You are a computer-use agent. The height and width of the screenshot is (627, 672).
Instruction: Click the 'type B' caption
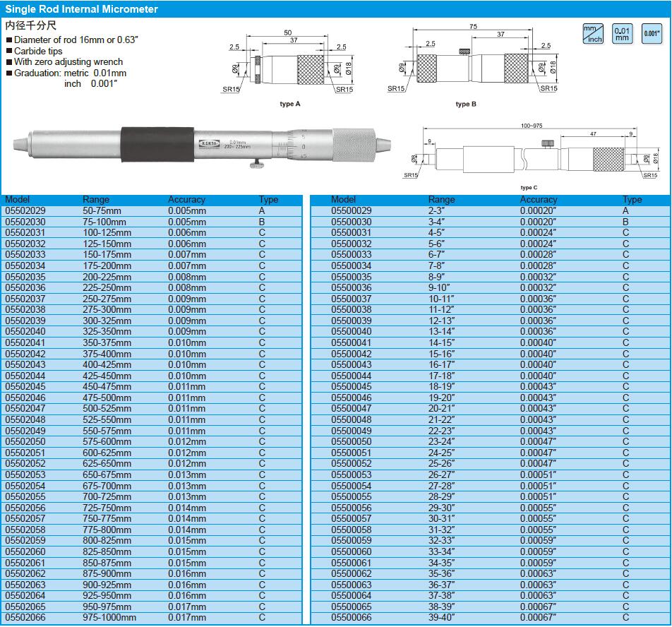(x=466, y=104)
